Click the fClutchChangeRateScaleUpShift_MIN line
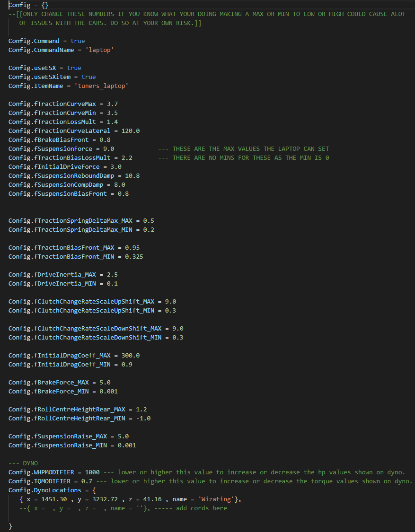The height and width of the screenshot is (532, 415). 92,310
